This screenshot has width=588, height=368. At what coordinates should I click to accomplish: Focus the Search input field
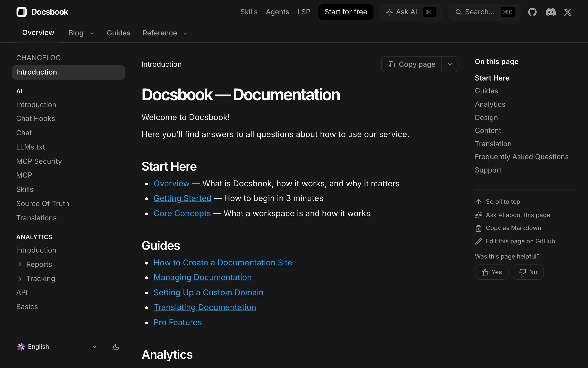485,12
